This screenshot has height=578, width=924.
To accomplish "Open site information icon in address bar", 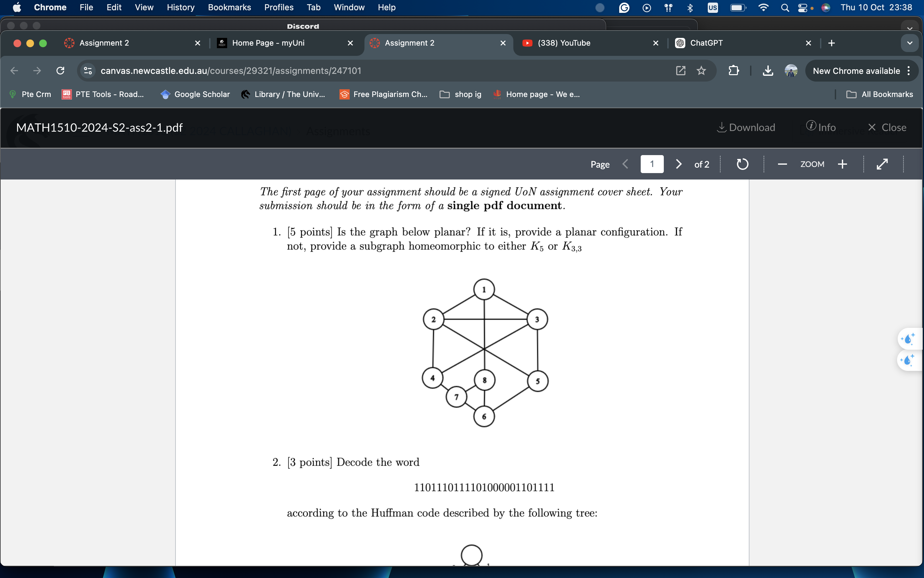I will click(x=88, y=71).
